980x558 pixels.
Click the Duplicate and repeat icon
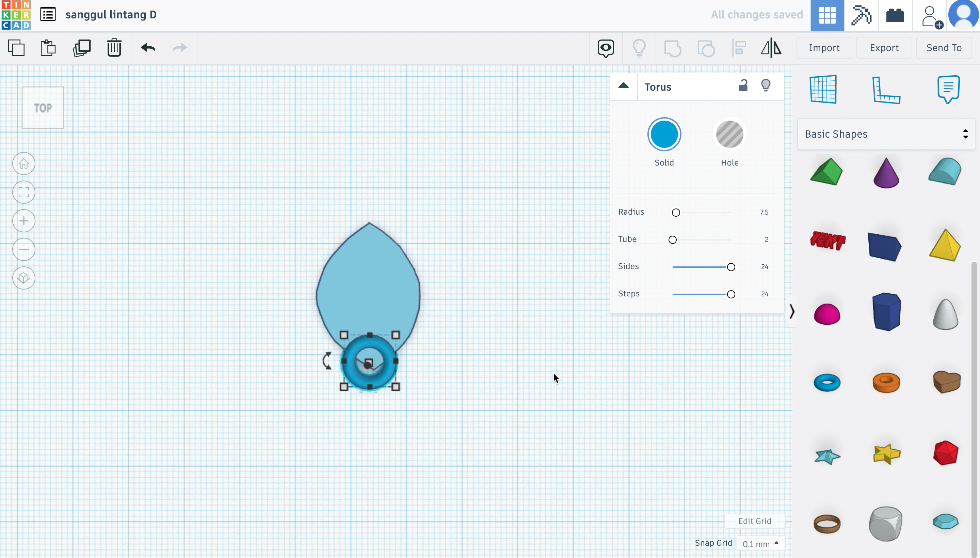pyautogui.click(x=82, y=48)
